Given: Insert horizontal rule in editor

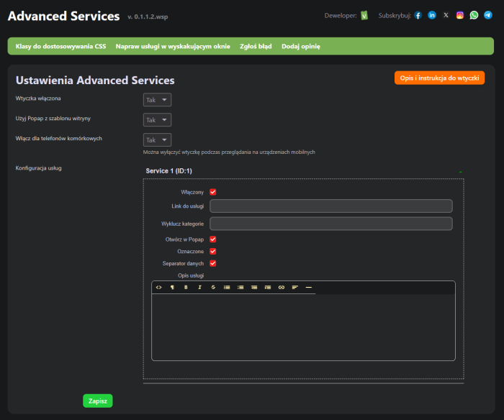Looking at the screenshot, I should click(x=309, y=288).
